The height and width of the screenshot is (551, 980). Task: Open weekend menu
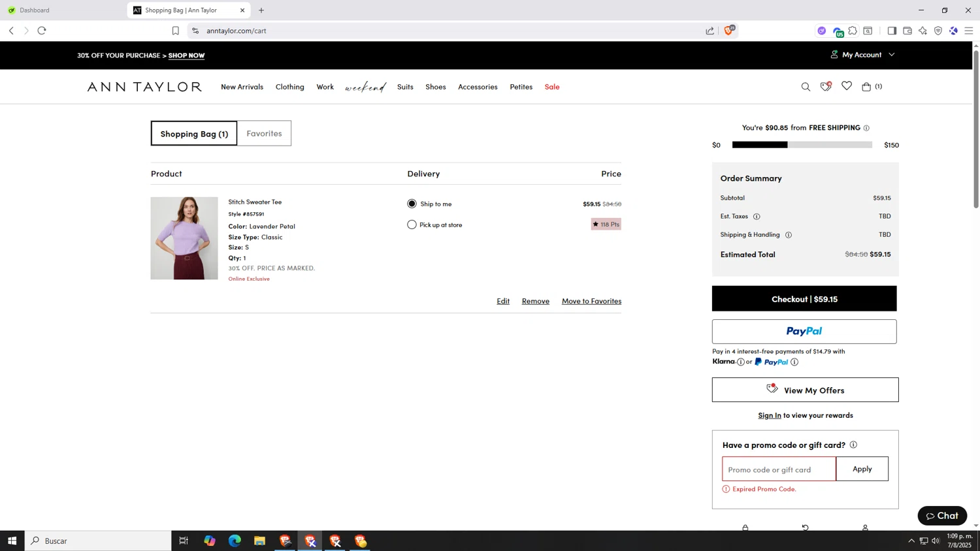click(x=365, y=87)
